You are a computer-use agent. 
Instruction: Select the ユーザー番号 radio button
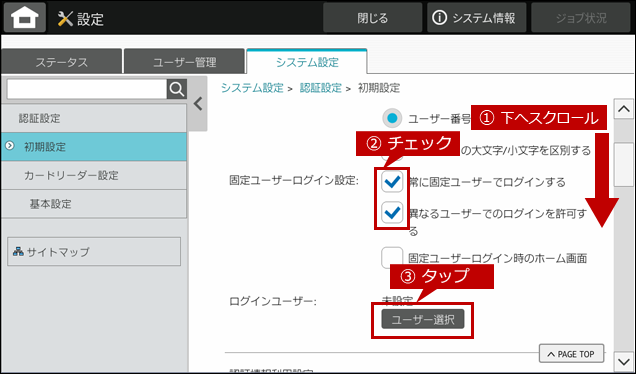[x=392, y=118]
